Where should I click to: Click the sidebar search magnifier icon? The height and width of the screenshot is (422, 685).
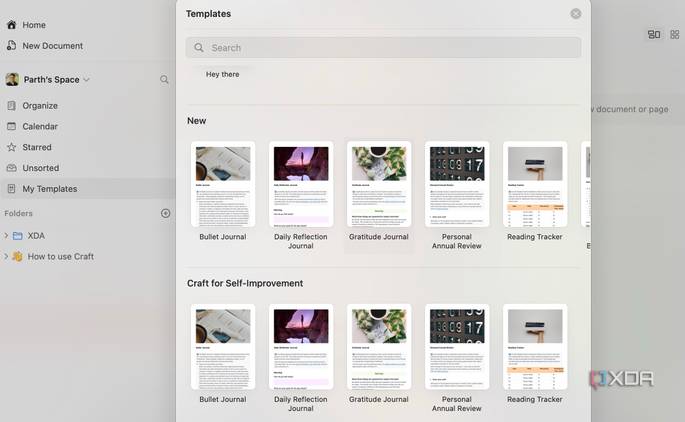pyautogui.click(x=164, y=80)
